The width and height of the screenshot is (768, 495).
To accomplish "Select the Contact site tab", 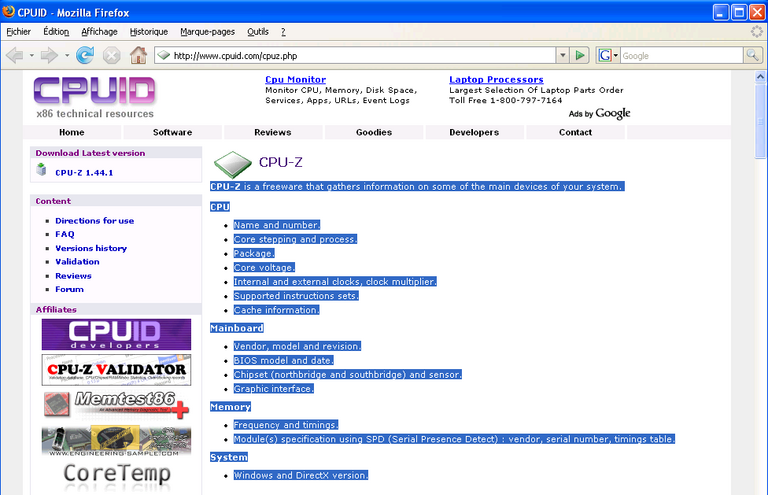I will (576, 132).
